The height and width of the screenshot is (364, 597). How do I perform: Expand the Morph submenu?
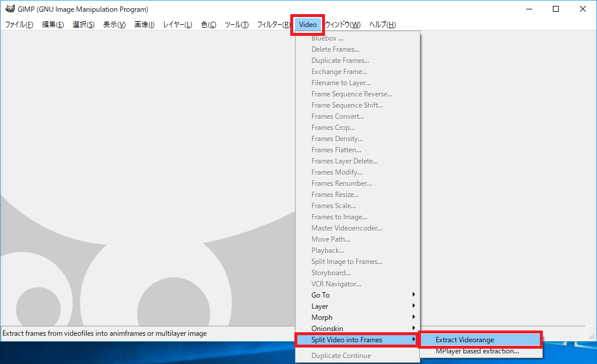coord(357,317)
